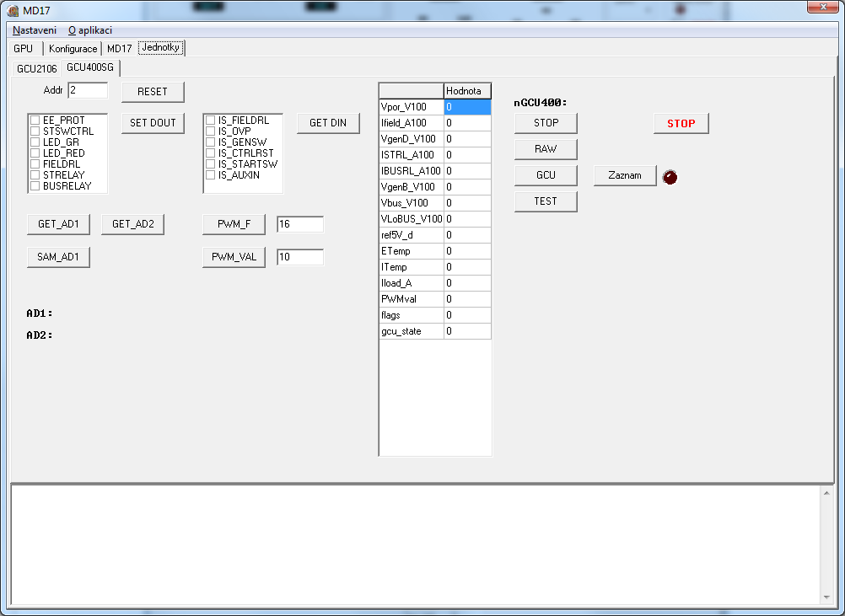Click the PWM_F value field showing 16
The height and width of the screenshot is (616, 845).
pos(300,224)
